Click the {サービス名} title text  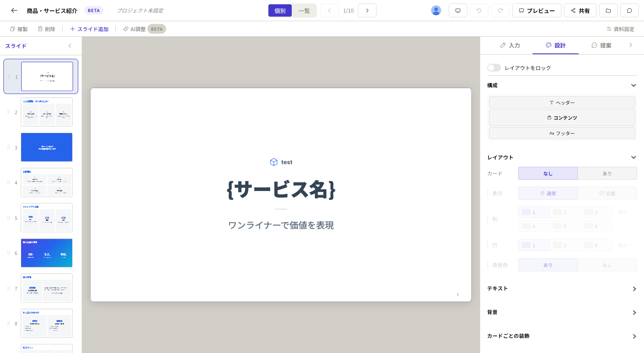pos(281,189)
